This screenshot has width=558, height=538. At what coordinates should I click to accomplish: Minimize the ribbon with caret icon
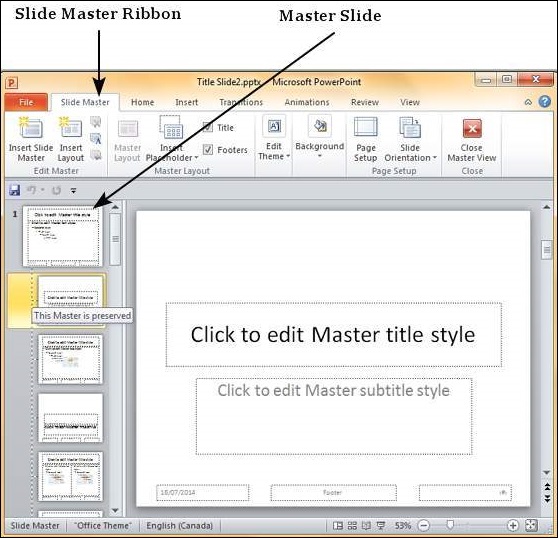click(528, 102)
